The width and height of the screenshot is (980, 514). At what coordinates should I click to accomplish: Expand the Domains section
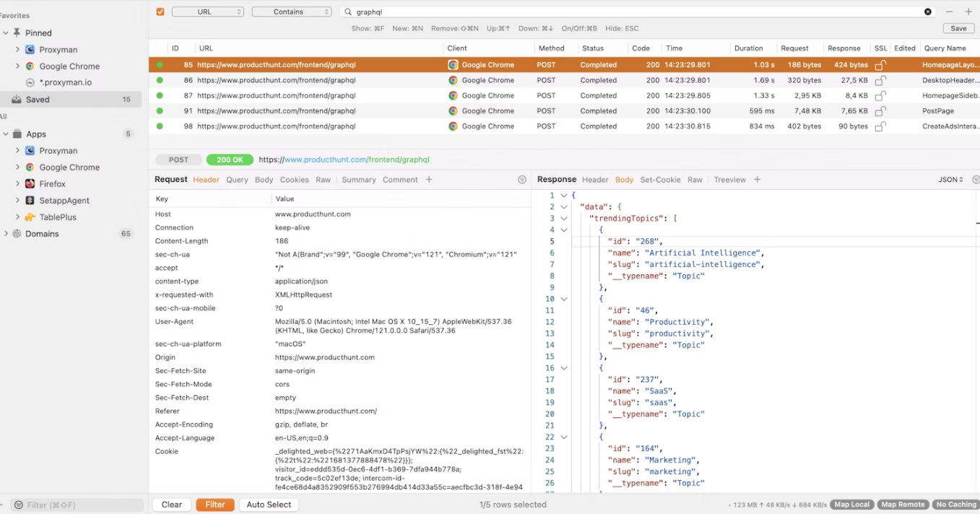6,234
